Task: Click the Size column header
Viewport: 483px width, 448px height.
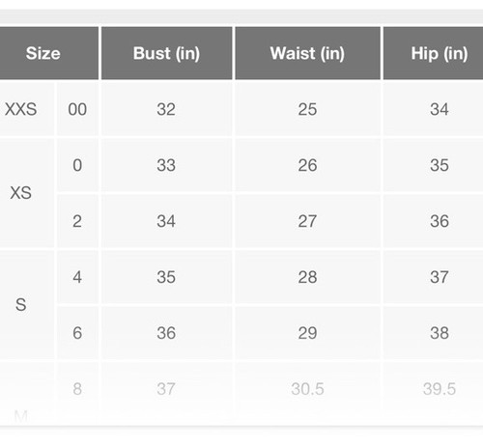Action: [x=49, y=53]
